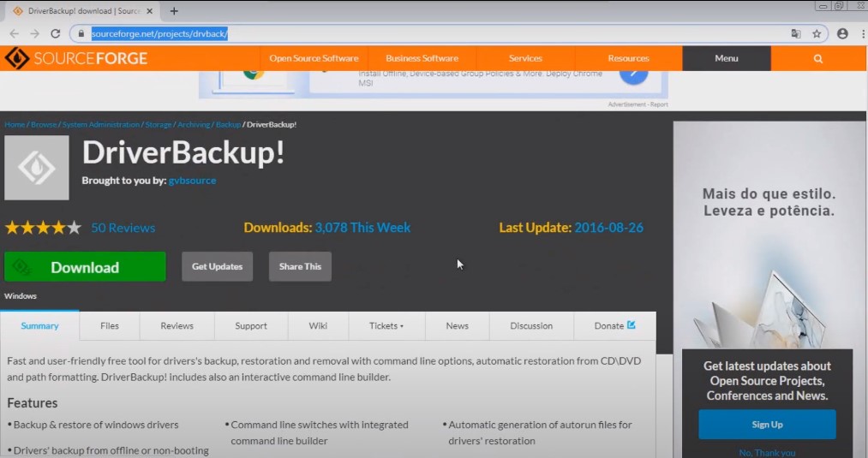Close the DriverBackup! browser tab
868x458 pixels.
pos(149,11)
